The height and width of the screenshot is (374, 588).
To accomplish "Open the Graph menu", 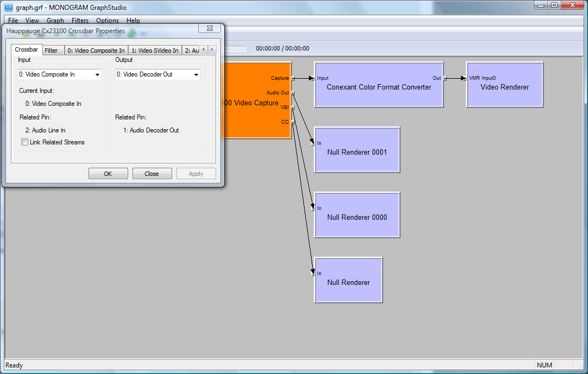I will [55, 20].
